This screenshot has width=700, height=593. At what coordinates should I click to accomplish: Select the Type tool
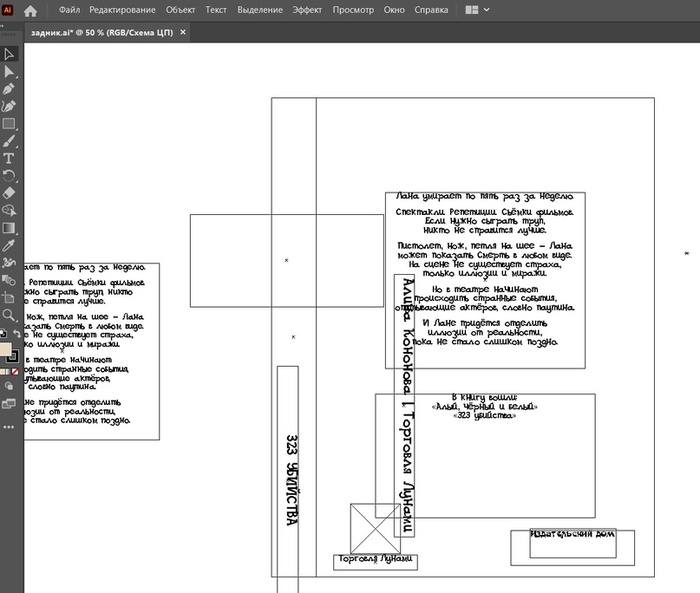8,158
